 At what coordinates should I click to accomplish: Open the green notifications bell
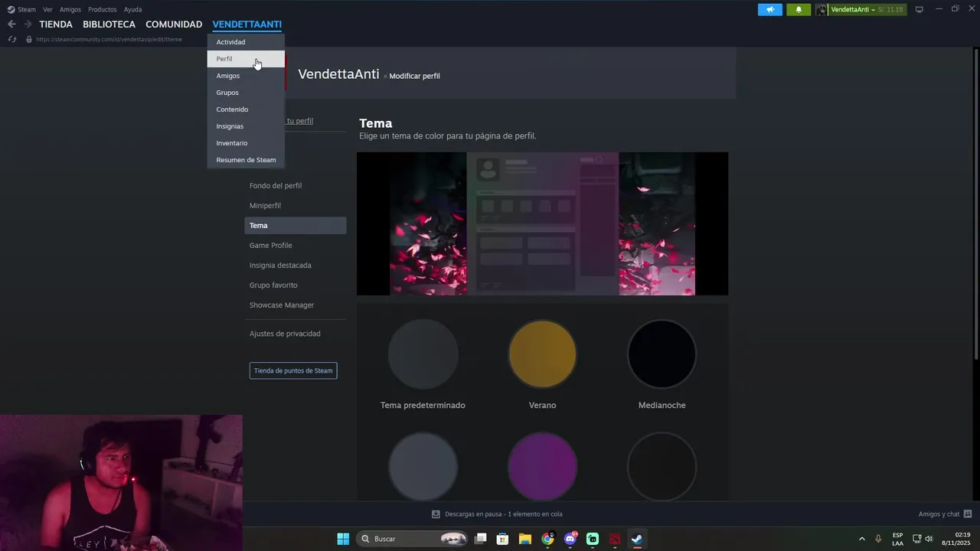point(799,9)
